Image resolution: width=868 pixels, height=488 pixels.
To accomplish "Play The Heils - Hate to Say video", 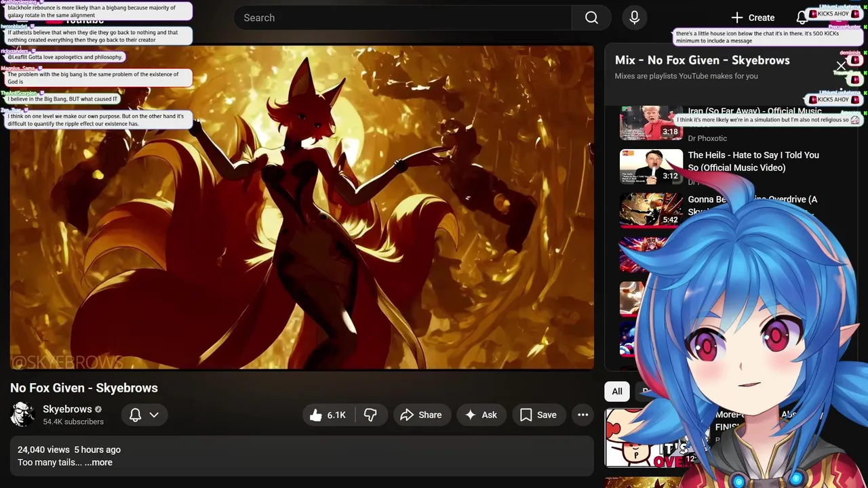I will pos(651,167).
